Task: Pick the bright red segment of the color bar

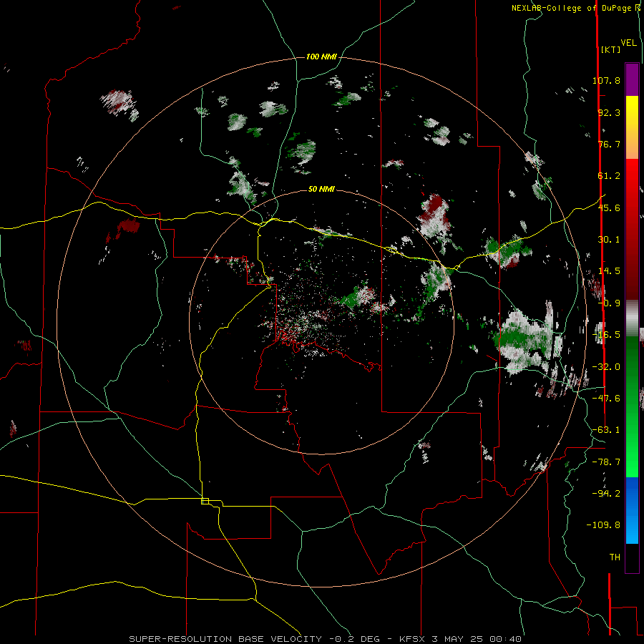Action: (x=632, y=182)
